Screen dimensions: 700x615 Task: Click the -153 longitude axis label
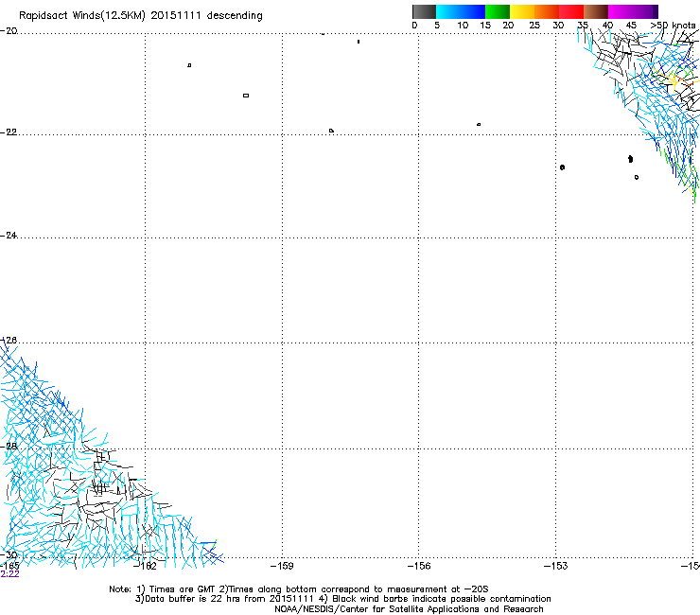tap(556, 566)
